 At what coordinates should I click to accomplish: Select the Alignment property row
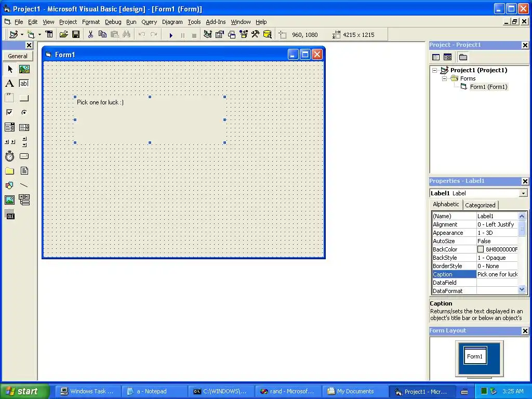point(475,224)
